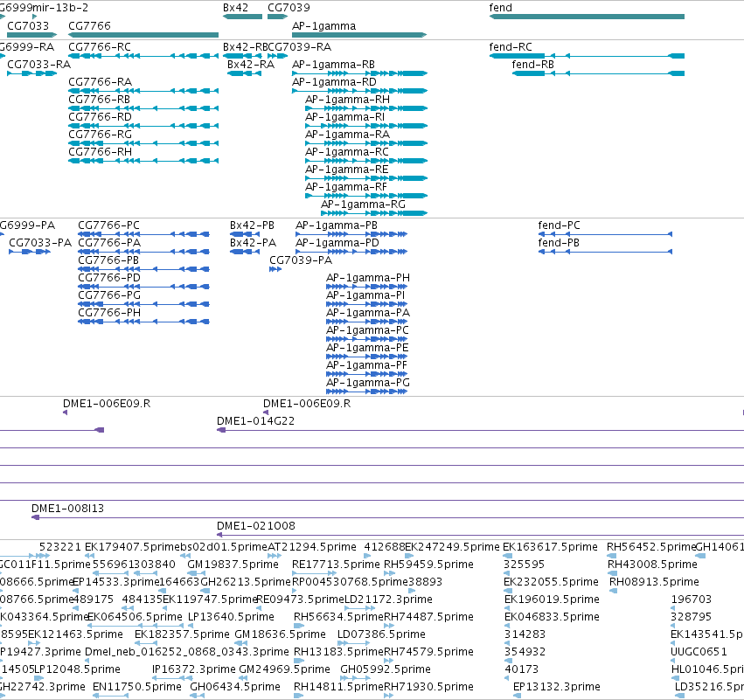Open protein AP-1gamma-PH

(368, 277)
